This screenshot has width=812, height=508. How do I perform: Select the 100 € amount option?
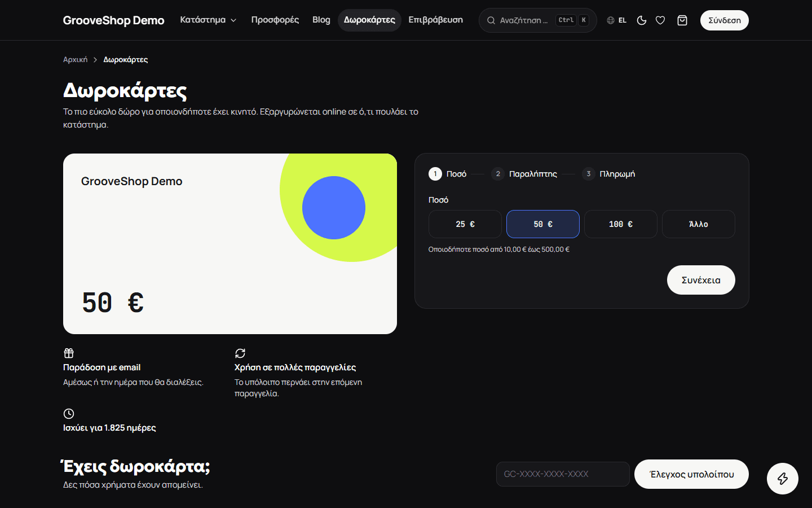coord(621,224)
